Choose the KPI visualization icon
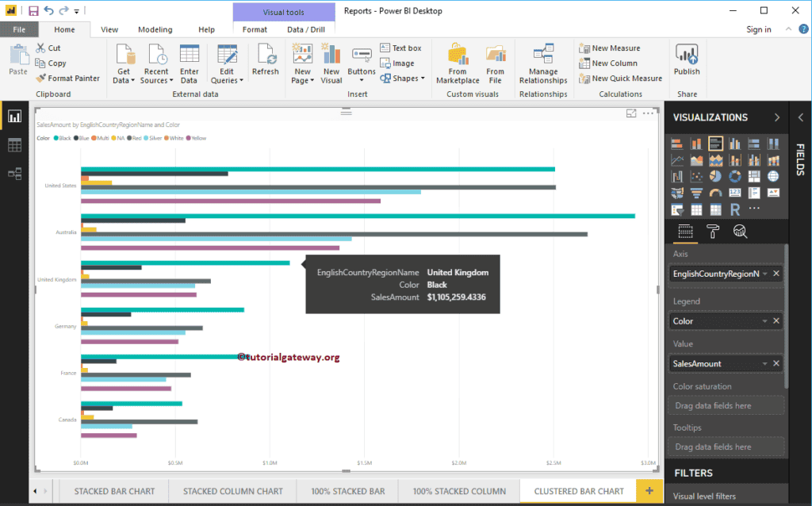812x506 pixels. (773, 194)
